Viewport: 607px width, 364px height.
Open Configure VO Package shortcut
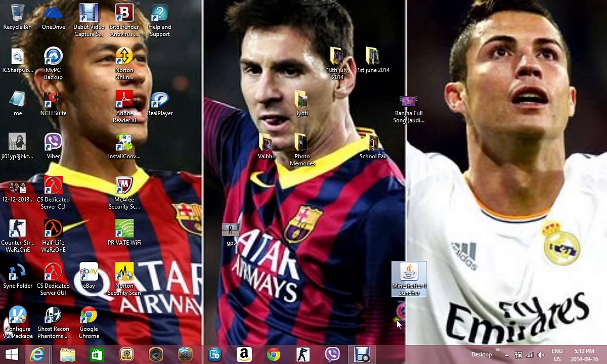click(18, 322)
